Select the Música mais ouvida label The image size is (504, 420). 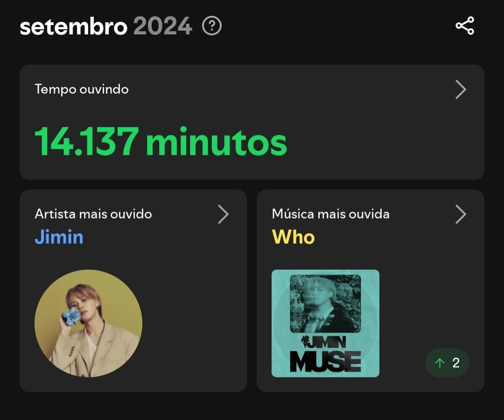click(x=331, y=214)
